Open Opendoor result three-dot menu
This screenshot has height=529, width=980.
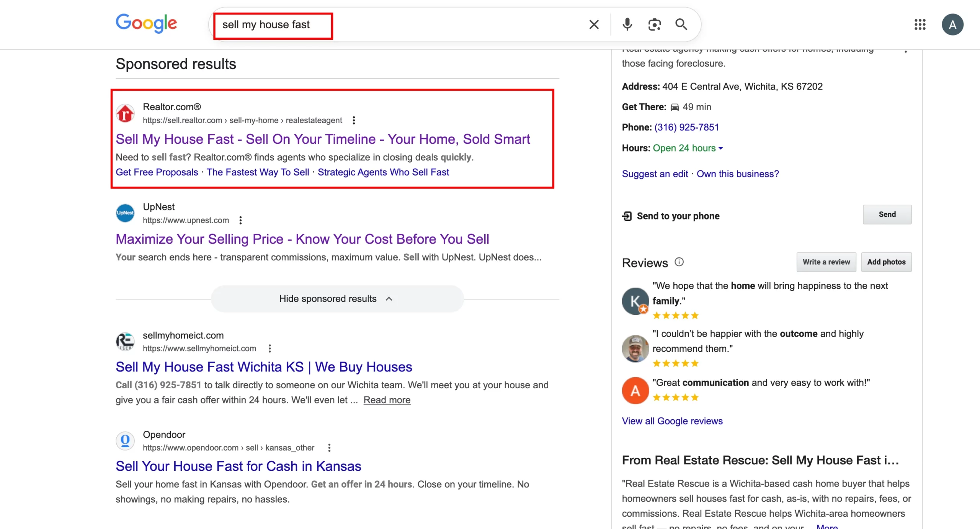(329, 448)
